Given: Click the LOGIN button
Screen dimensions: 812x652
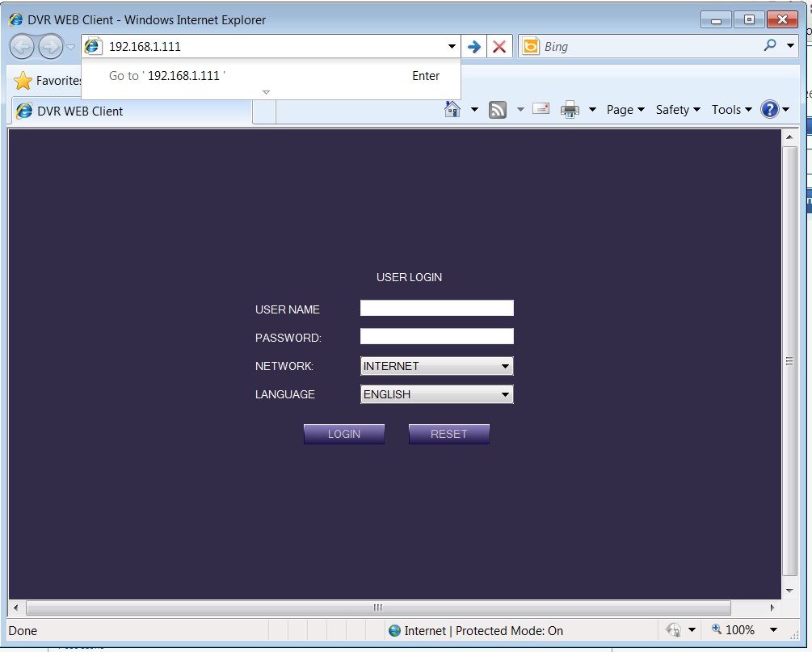Looking at the screenshot, I should click(344, 434).
